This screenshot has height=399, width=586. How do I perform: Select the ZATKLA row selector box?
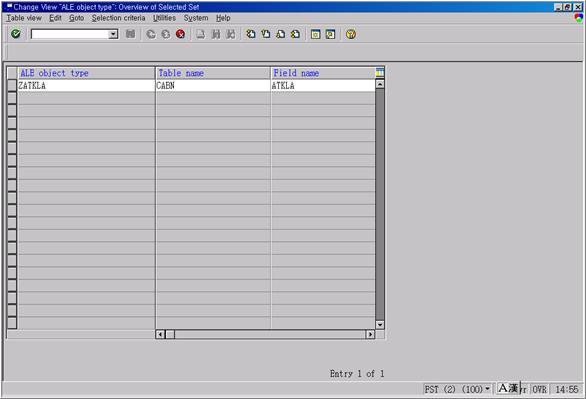point(12,85)
